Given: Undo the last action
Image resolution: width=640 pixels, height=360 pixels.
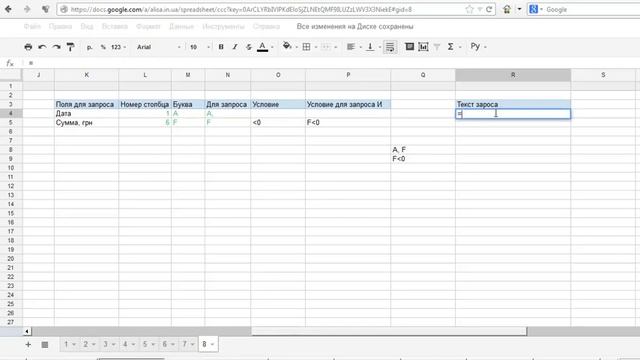Looking at the screenshot, I should point(42,47).
